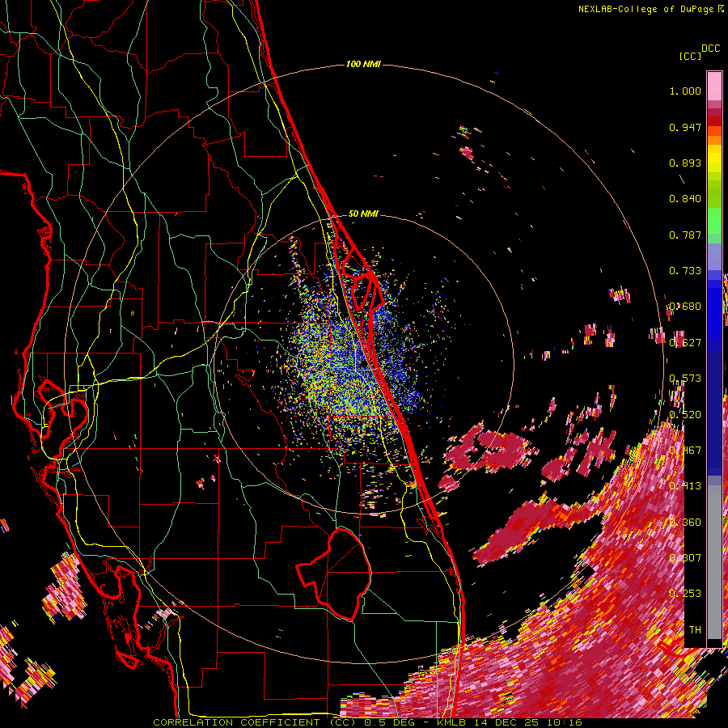
Task: Click the 0.893 scale value
Action: click(x=685, y=163)
